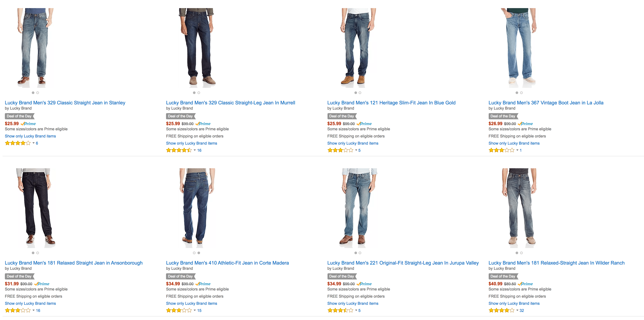The width and height of the screenshot is (644, 320).
Task: Open the 121 Heritage Slim-Fit Jean product page
Action: coord(391,102)
